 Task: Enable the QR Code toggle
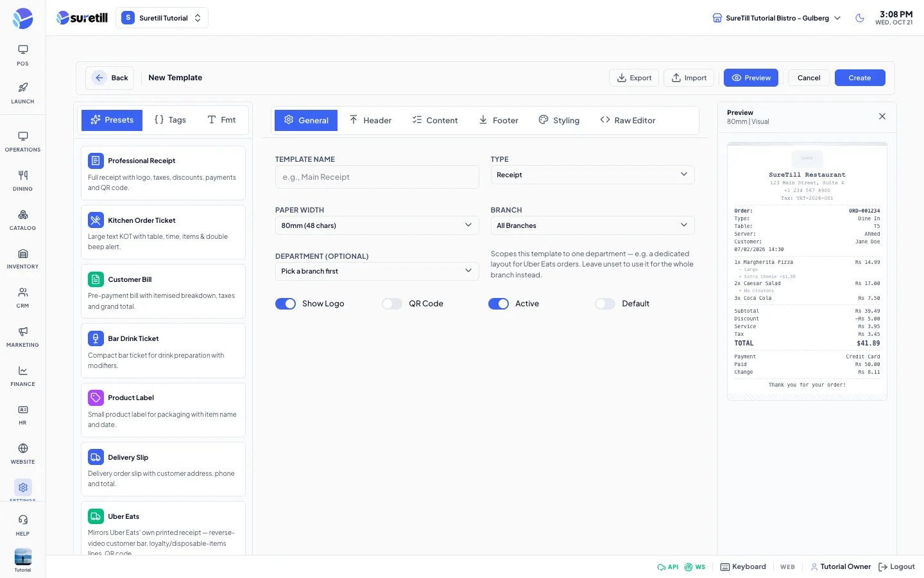392,304
